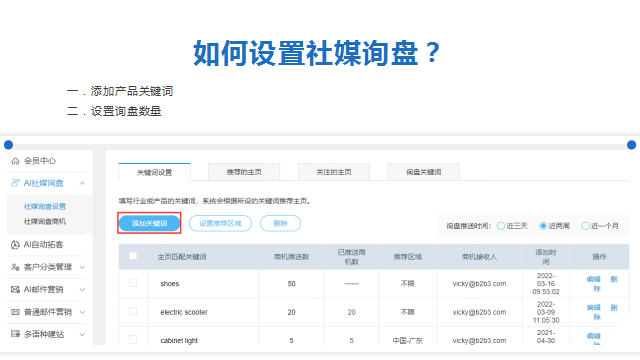Click 编辑 link in cabinet light row
Viewport: 640px width, 360px height.
[x=593, y=336]
